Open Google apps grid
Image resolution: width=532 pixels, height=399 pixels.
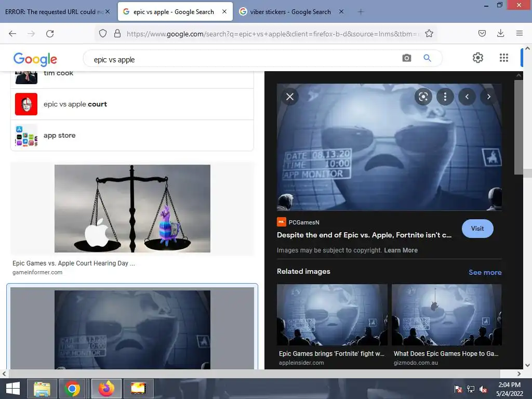[x=504, y=58]
